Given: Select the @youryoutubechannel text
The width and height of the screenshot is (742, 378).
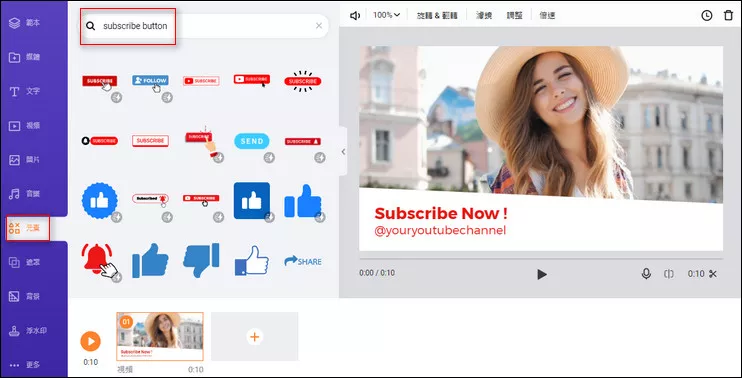Looking at the screenshot, I should (x=440, y=230).
